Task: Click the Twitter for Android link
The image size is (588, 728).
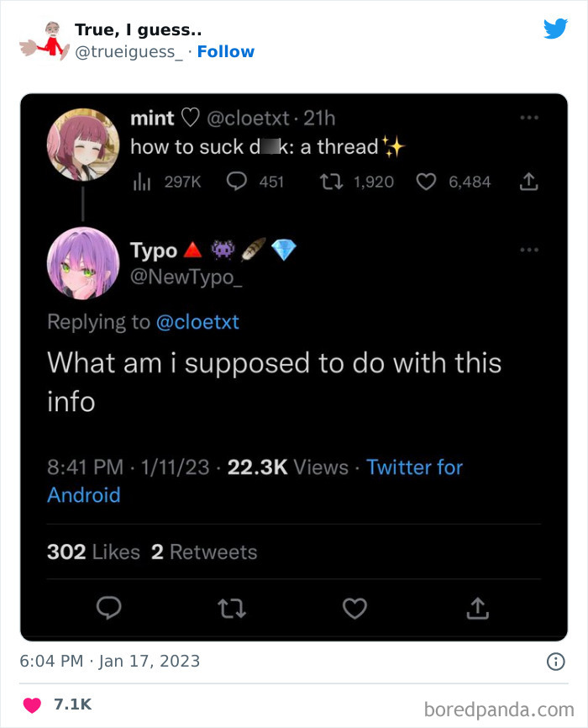Action: coord(414,467)
